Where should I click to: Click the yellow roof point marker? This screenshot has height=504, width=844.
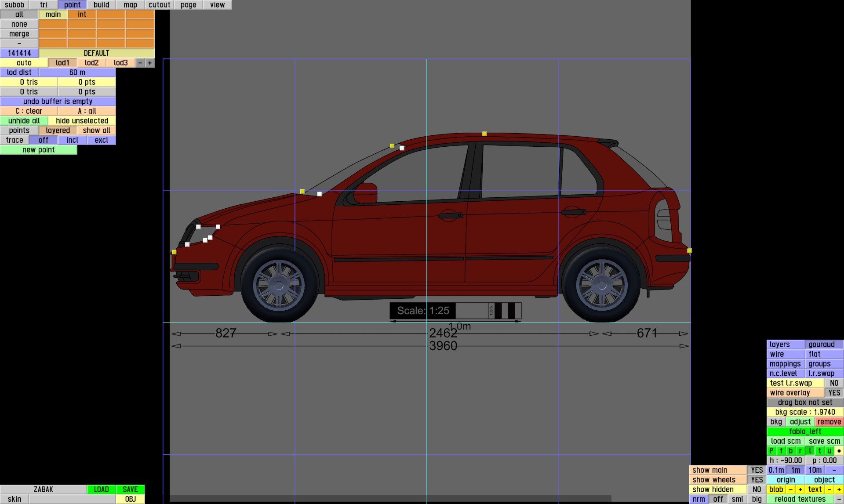click(x=484, y=134)
